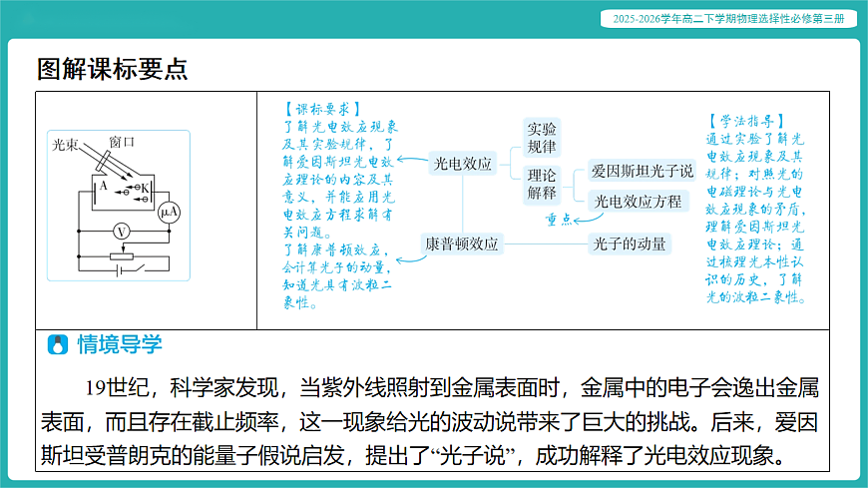Select the 实验规律 box
Viewport: 868px width, 488px height.
[542, 138]
